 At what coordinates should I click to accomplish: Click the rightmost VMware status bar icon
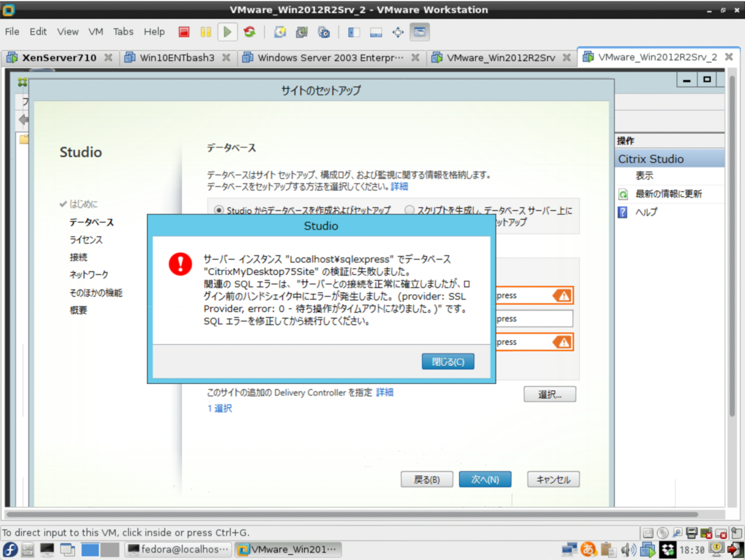tap(736, 533)
